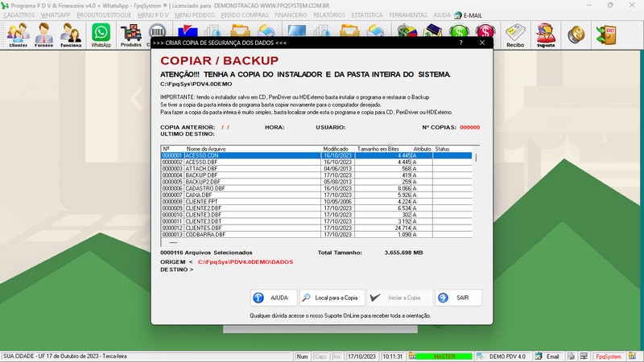The width and height of the screenshot is (644, 362).
Task: Open the ESTATISTICA menu
Action: coord(367,15)
